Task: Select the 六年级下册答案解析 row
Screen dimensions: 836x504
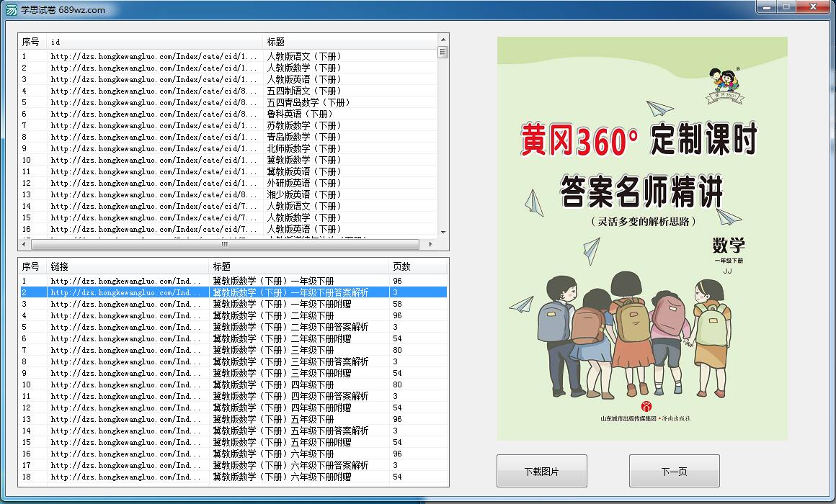Action: tap(234, 466)
